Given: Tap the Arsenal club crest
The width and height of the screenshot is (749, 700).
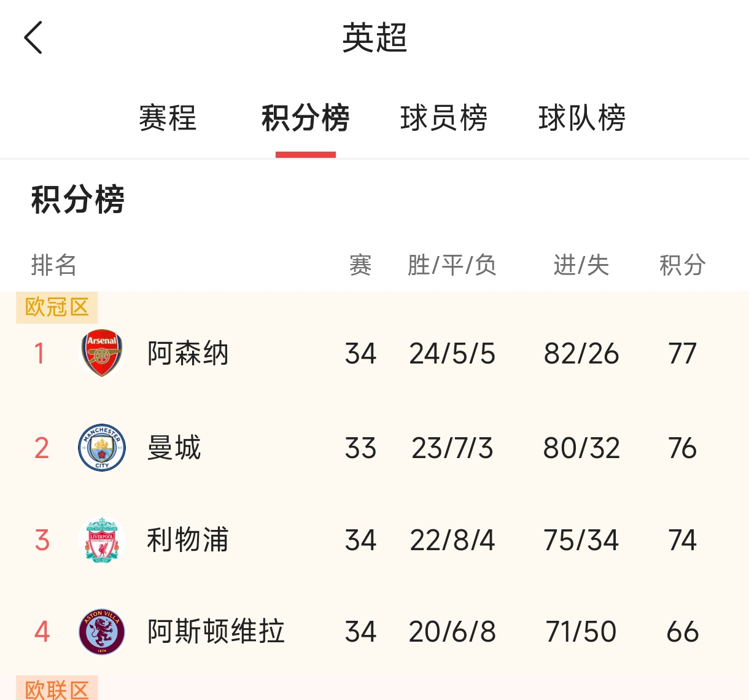Looking at the screenshot, I should [102, 353].
